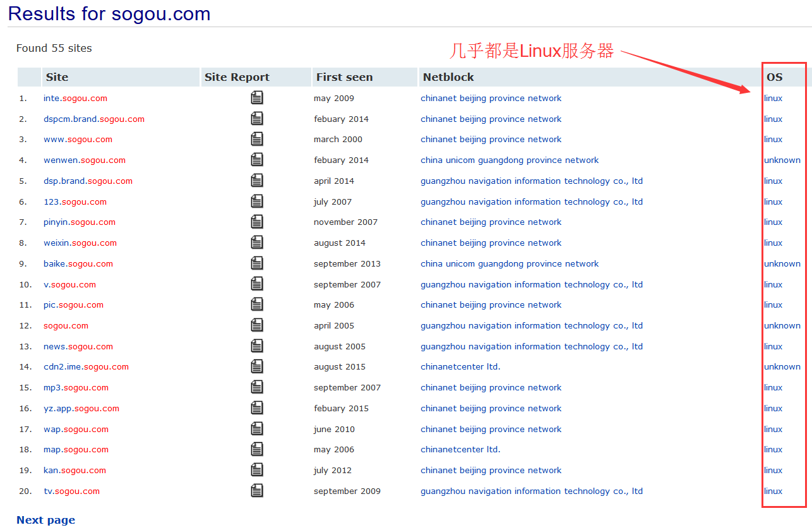Open guangzhou navigation netblock for dsp.brand.sogou.com
Screen dimensions: 812x530
532,181
